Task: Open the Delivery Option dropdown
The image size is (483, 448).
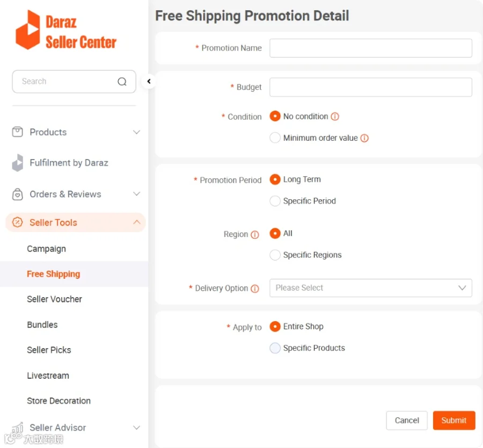Action: 370,288
